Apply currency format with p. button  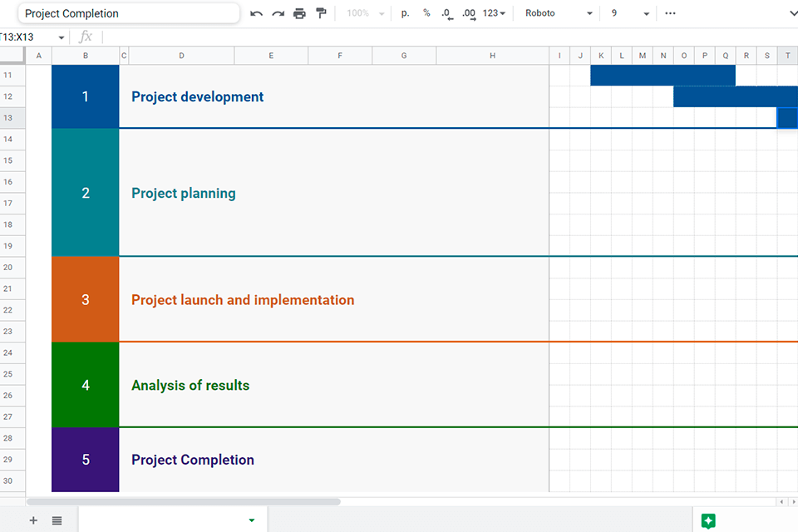click(405, 13)
